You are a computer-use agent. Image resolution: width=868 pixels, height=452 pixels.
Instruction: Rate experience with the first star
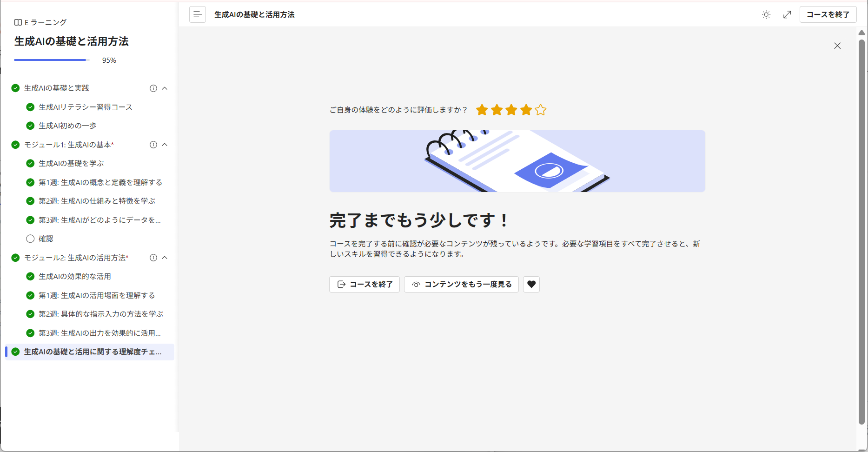pyautogui.click(x=482, y=110)
